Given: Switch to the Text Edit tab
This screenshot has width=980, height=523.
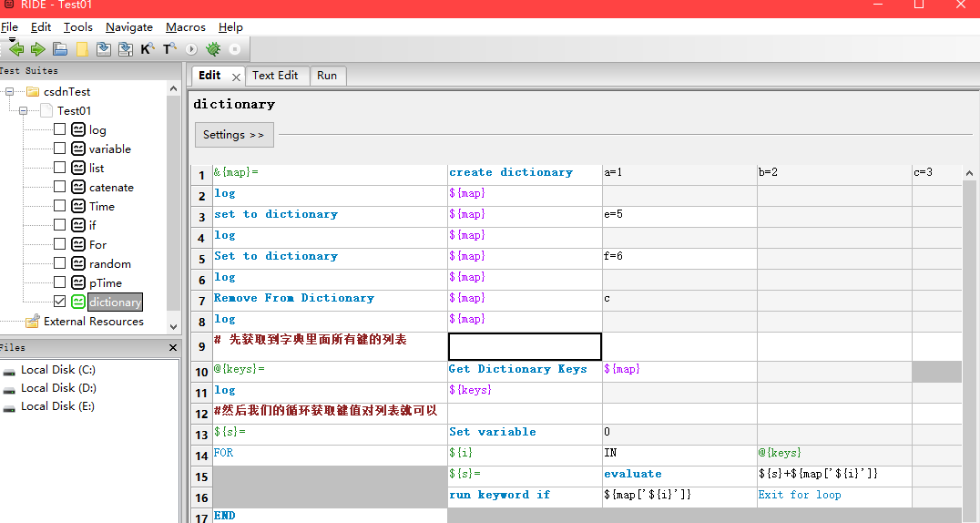Looking at the screenshot, I should coord(275,75).
